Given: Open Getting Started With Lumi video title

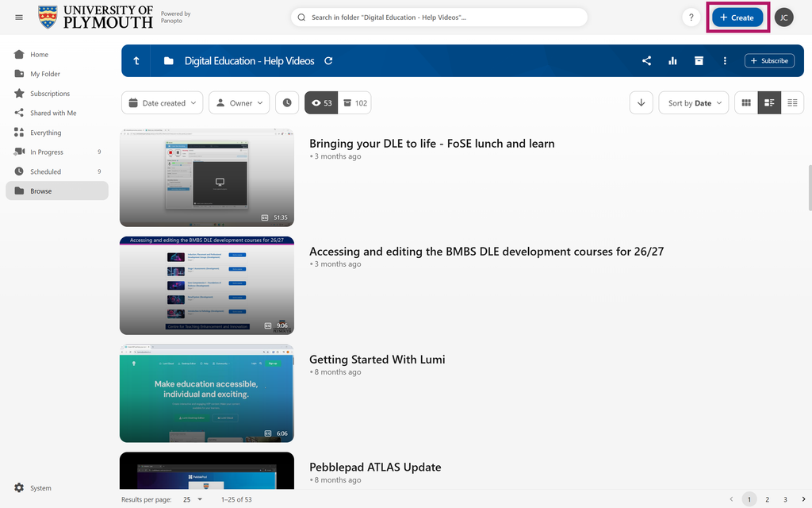Looking at the screenshot, I should click(x=377, y=360).
